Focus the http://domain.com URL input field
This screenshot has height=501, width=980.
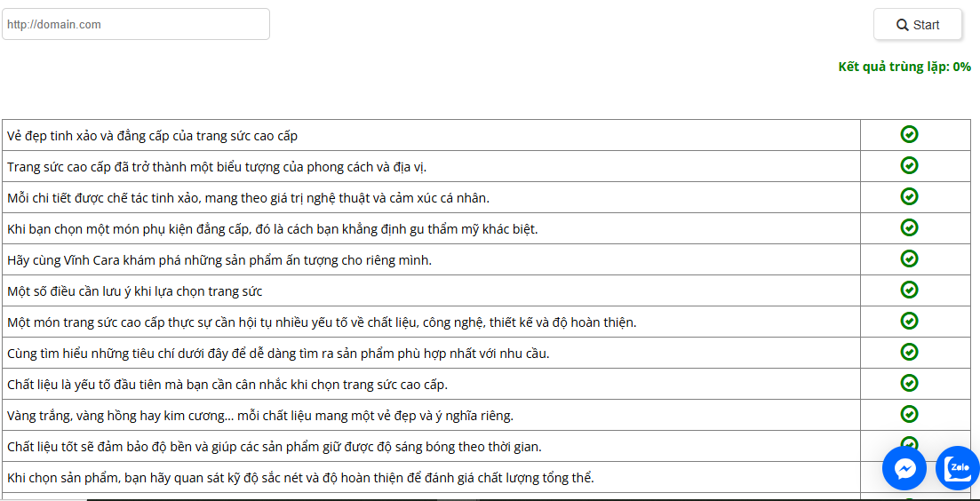point(136,24)
